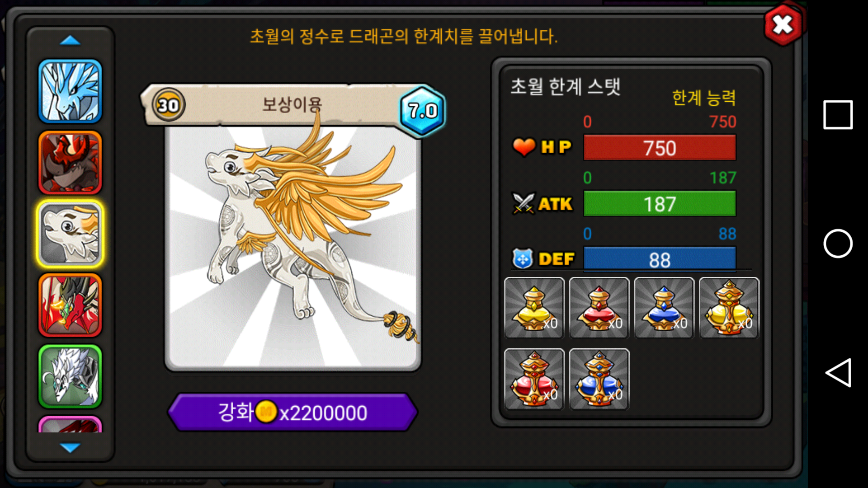Tap Android home circle button

point(838,244)
